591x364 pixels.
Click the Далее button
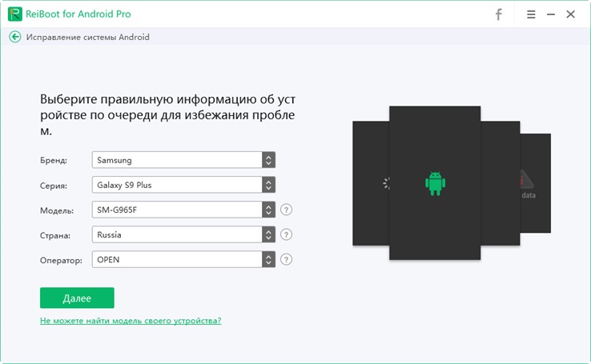(x=77, y=298)
